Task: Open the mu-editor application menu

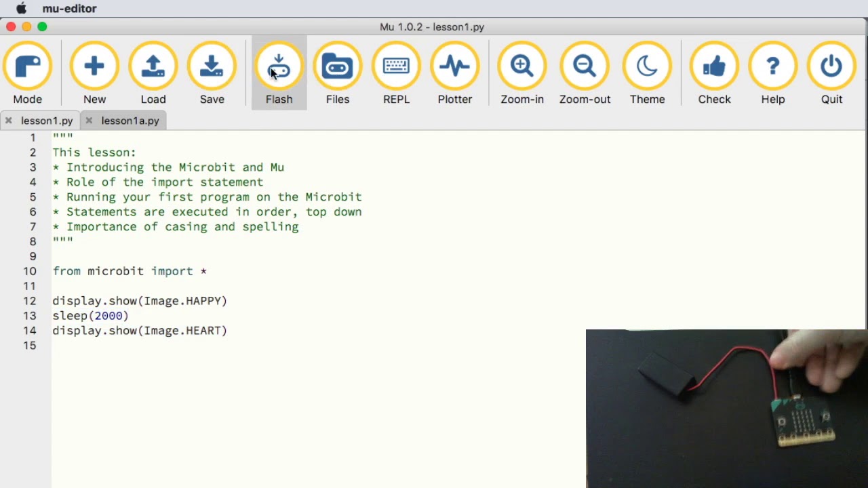Action: pyautogui.click(x=69, y=9)
